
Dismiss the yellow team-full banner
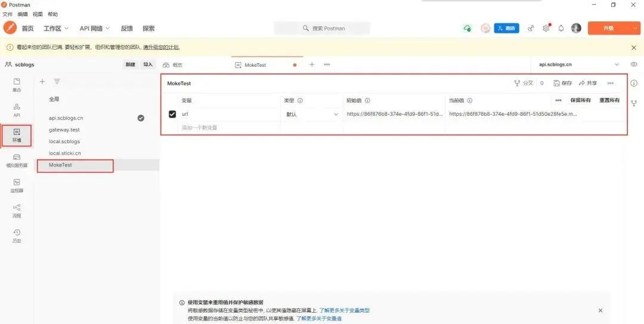pos(634,48)
